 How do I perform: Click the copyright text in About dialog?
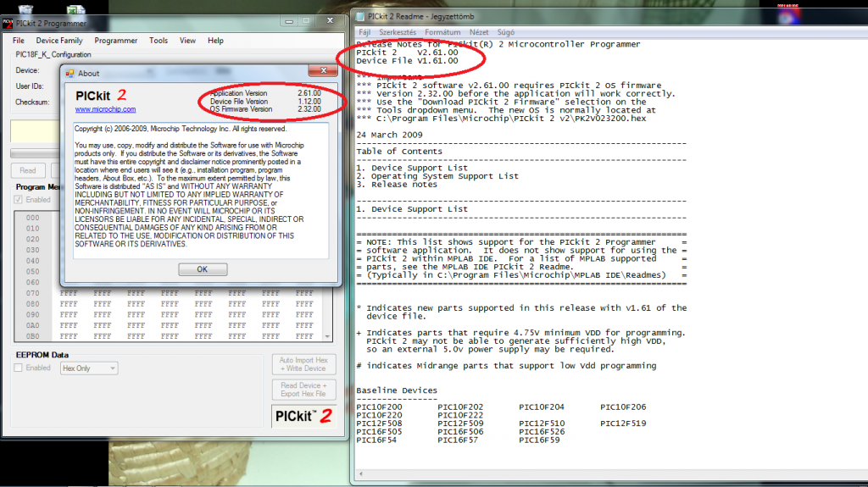click(x=181, y=129)
